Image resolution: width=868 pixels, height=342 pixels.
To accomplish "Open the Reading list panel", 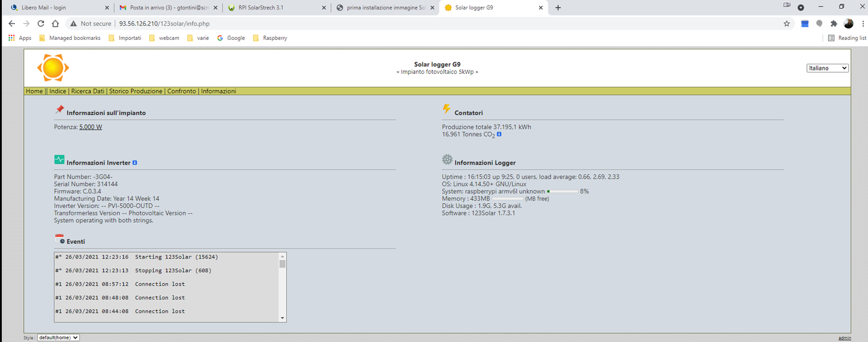I will pos(847,38).
